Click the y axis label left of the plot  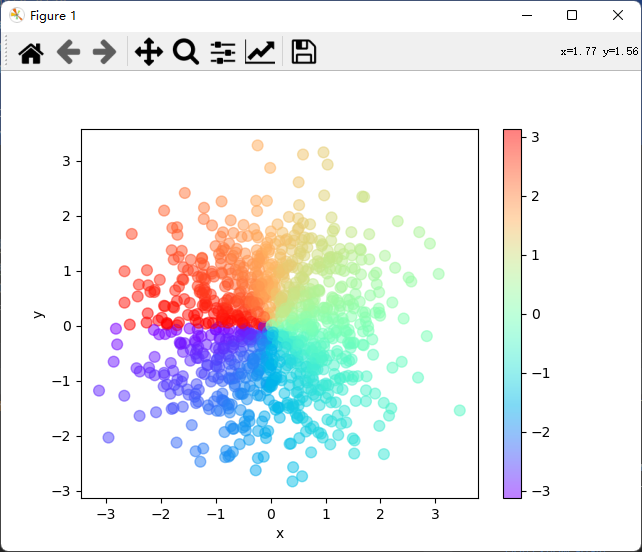(x=38, y=314)
